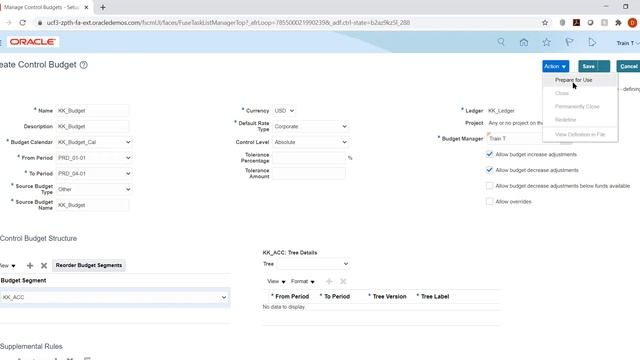Viewport: 640px width, 360px height.
Task: Add a budget segment with plus icon
Action: coord(30,266)
